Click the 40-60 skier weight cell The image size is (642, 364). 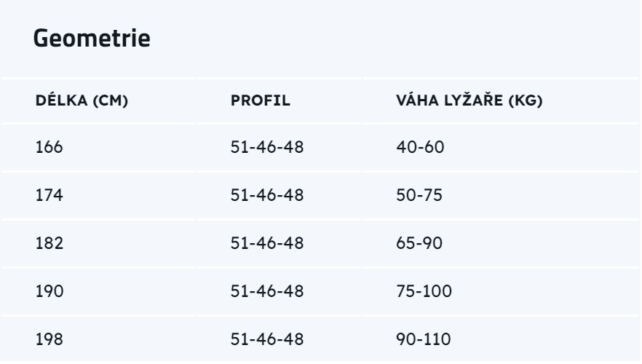(420, 147)
